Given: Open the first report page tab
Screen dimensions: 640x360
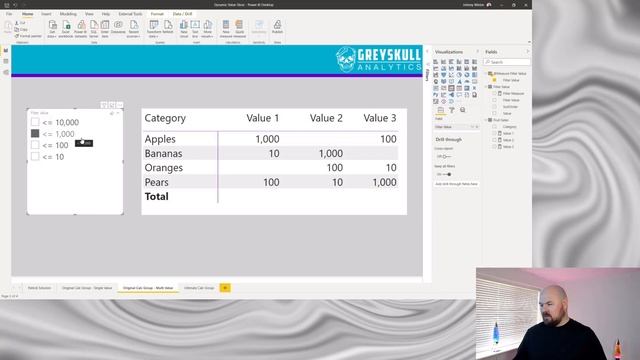Looking at the screenshot, I should pyautogui.click(x=39, y=288).
